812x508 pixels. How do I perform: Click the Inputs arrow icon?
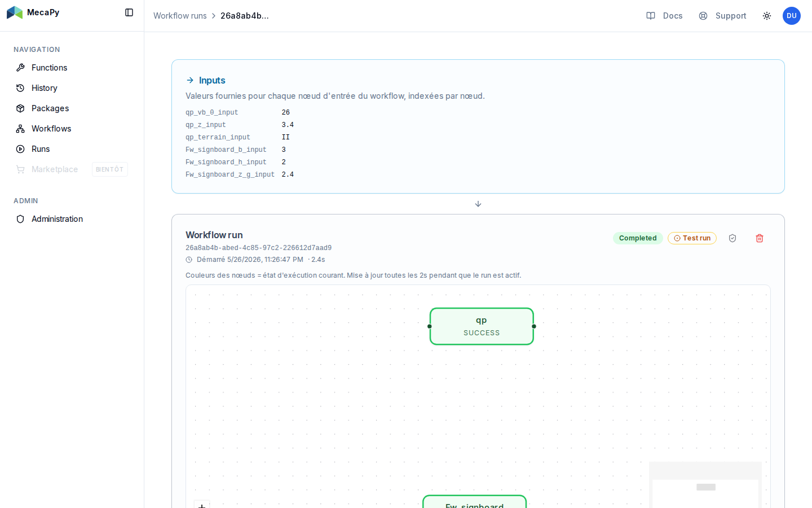[x=190, y=80]
